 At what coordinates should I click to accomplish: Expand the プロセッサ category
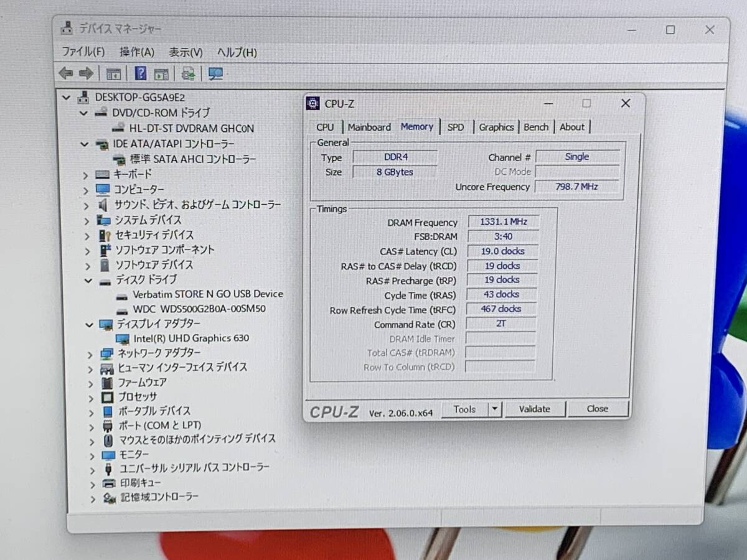point(92,398)
